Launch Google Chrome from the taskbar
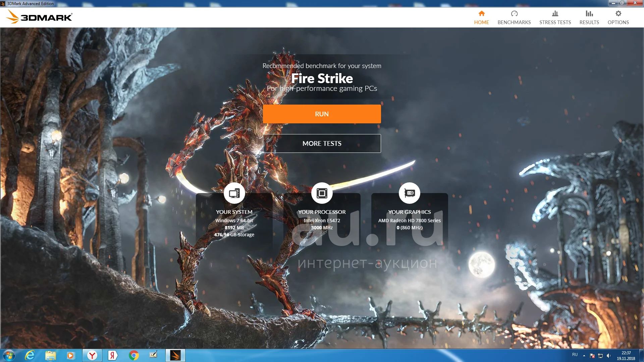 click(133, 355)
